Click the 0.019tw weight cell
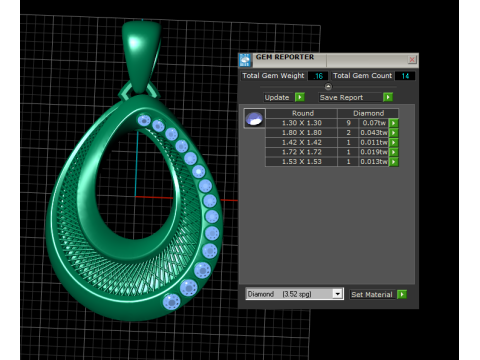 pyautogui.click(x=374, y=152)
